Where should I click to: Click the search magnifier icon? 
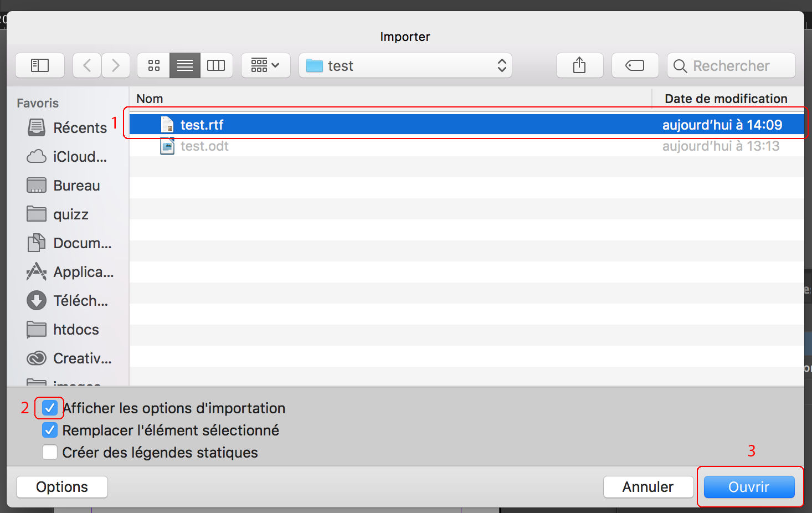[680, 66]
